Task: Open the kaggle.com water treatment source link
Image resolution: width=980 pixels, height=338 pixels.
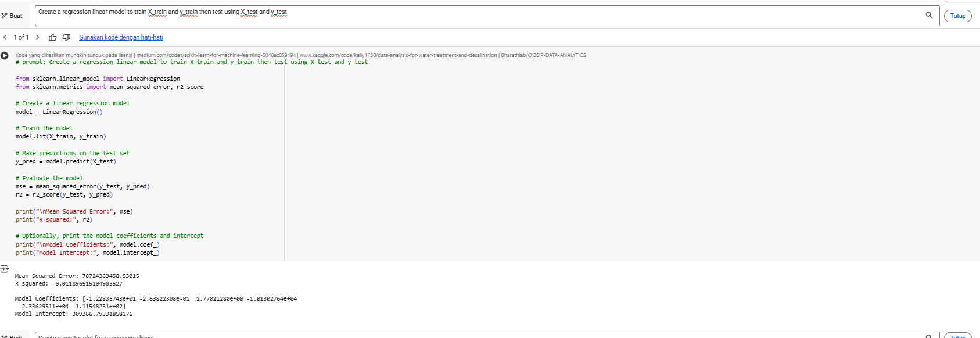Action: point(398,55)
